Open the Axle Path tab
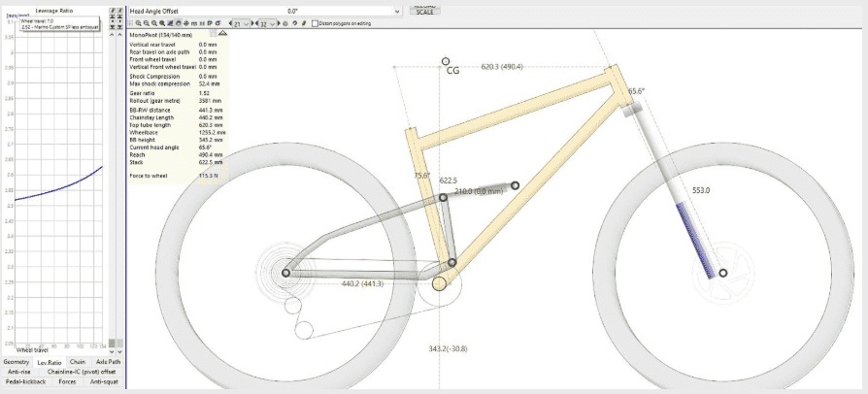The image size is (868, 394). click(x=108, y=362)
